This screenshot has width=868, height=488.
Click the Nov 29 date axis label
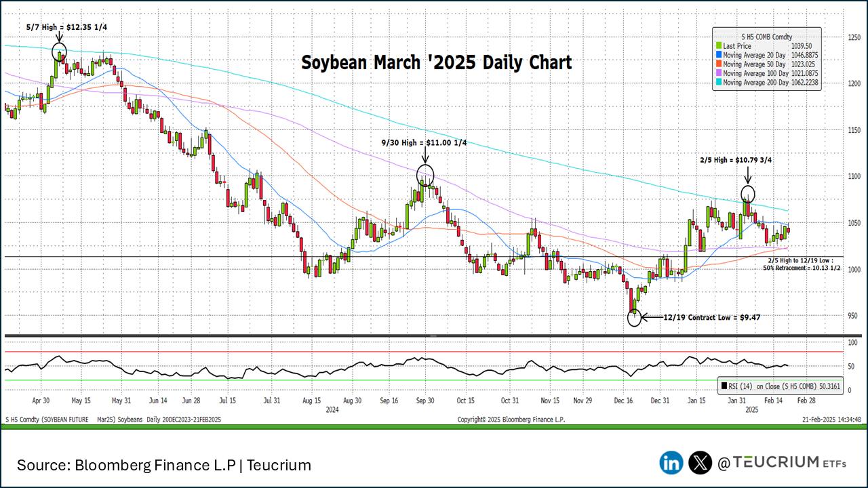584,401
